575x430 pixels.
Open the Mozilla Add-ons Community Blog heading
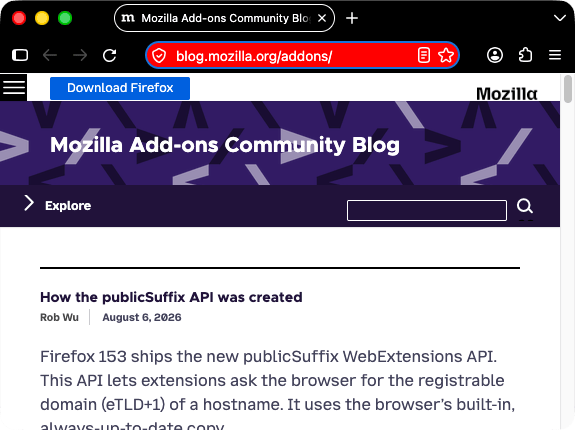pos(225,145)
